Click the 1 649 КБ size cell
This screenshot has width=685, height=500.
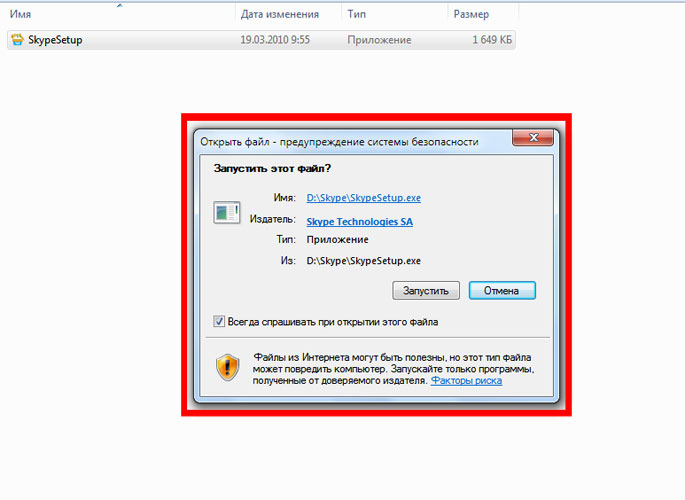point(492,40)
